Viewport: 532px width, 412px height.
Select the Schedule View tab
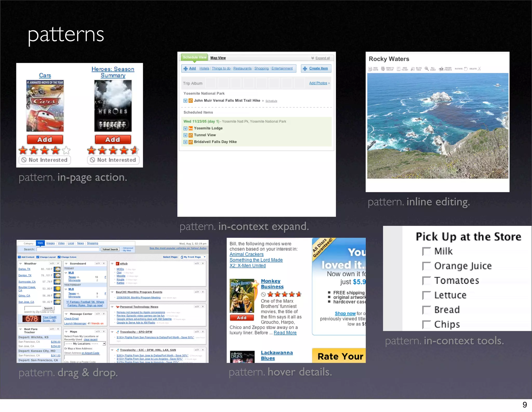coord(195,57)
